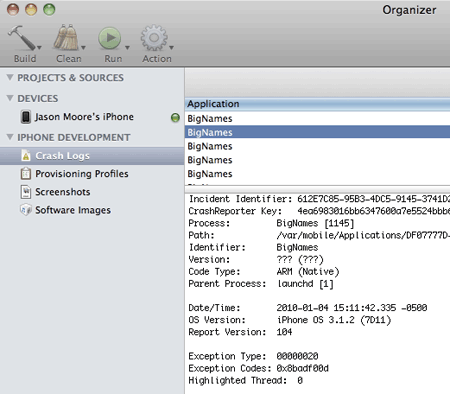Select the third BigNames crash entry

click(317, 146)
